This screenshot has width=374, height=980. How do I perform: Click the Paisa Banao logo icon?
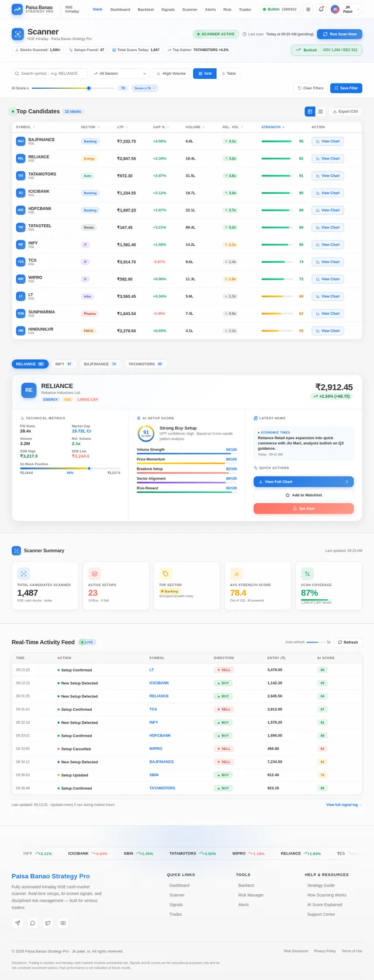18,9
